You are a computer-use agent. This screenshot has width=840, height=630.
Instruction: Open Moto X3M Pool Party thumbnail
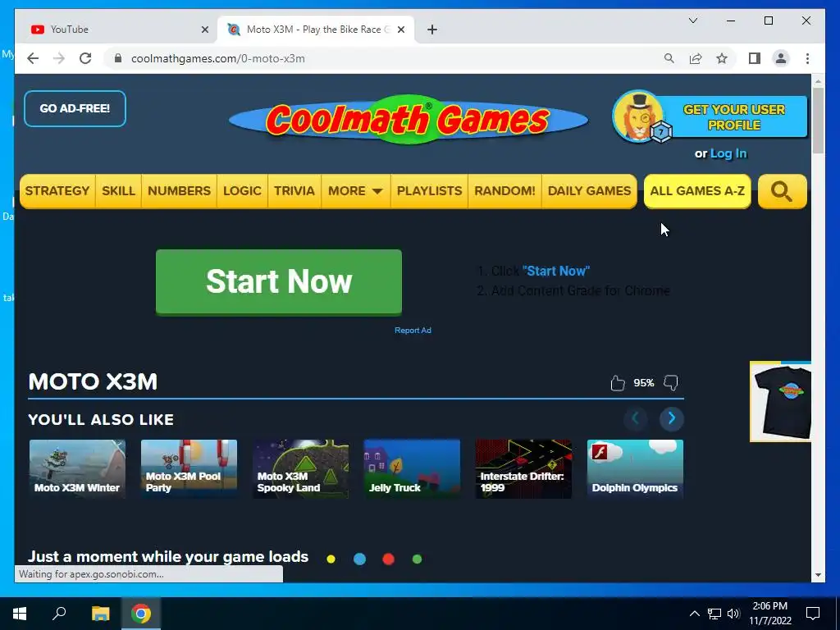coord(189,468)
